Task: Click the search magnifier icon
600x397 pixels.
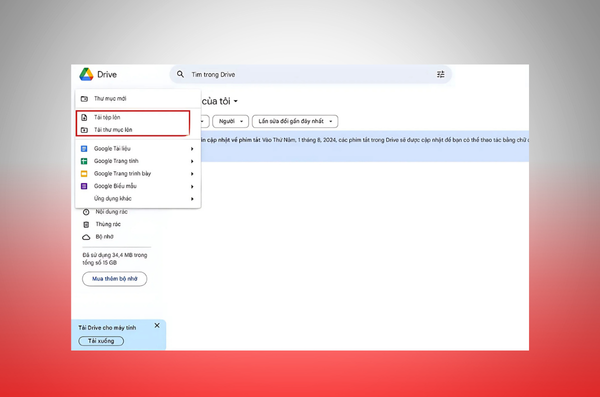Action: click(x=180, y=74)
